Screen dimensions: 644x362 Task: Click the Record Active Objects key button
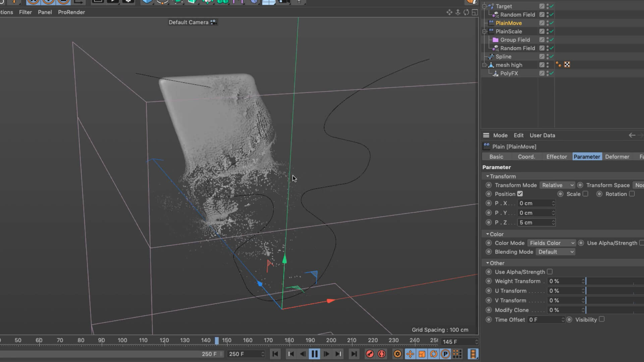click(x=370, y=354)
